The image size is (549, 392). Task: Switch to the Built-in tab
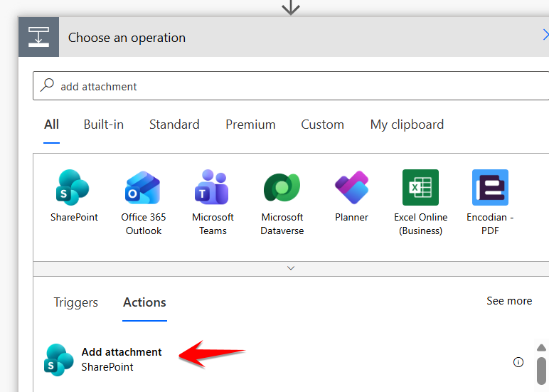tap(104, 125)
